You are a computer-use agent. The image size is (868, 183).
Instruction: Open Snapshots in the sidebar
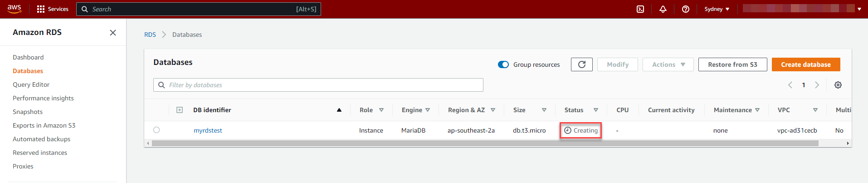(x=28, y=112)
